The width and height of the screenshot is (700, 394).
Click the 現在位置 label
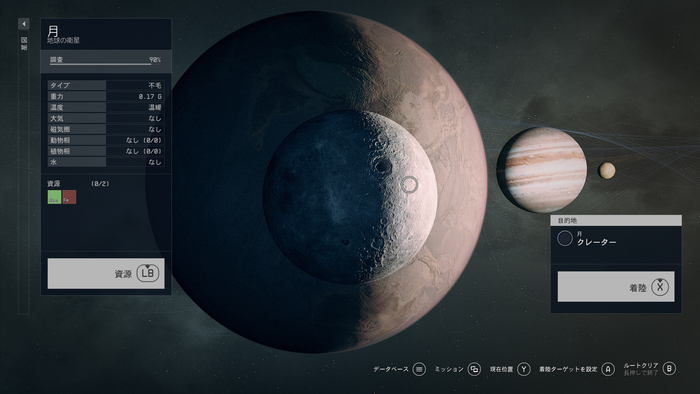tap(501, 369)
